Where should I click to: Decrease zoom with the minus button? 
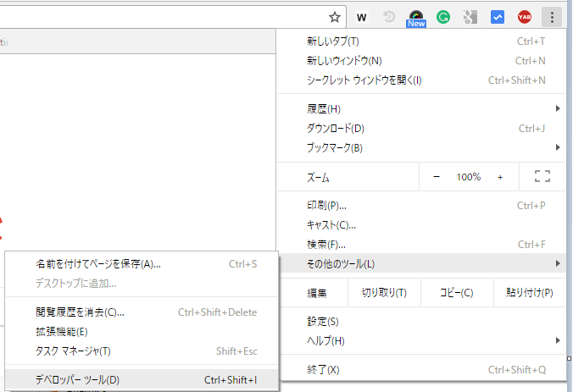click(x=437, y=177)
